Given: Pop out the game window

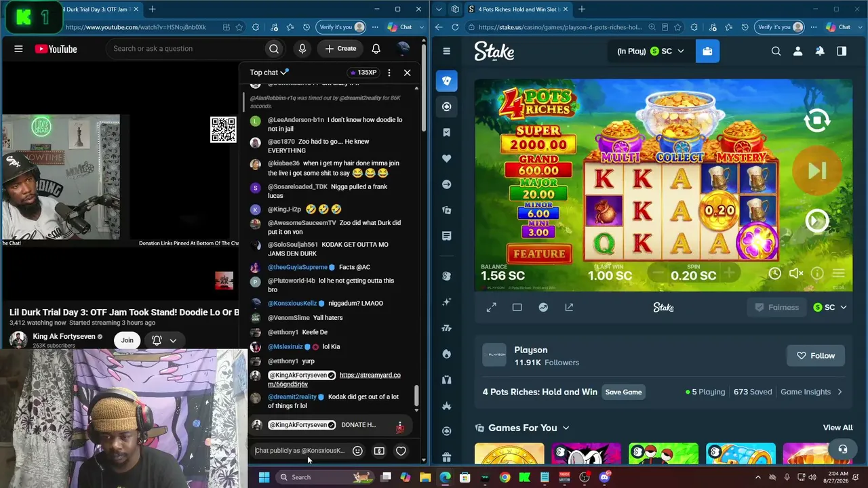Looking at the screenshot, I should (x=569, y=308).
